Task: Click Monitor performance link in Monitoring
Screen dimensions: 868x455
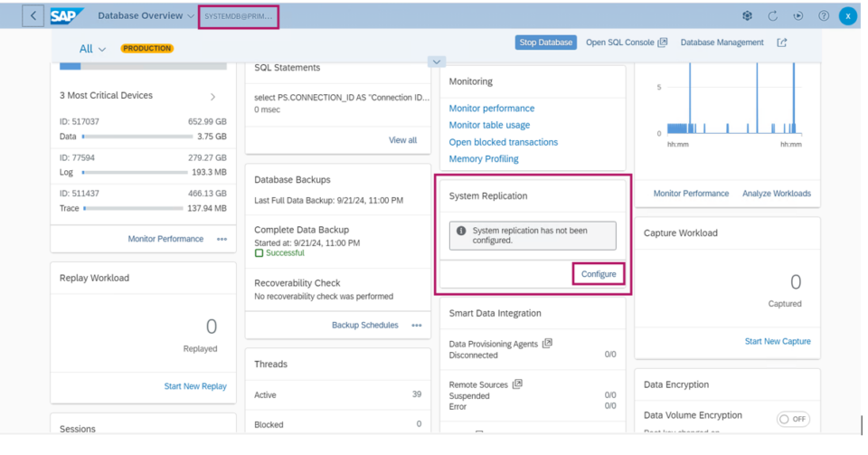Action: (x=492, y=109)
